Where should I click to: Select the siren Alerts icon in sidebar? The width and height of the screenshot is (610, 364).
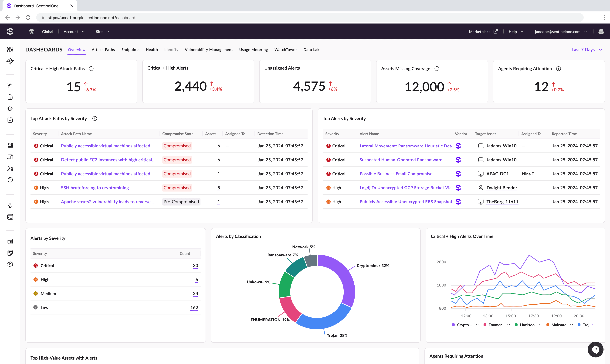pyautogui.click(x=10, y=85)
